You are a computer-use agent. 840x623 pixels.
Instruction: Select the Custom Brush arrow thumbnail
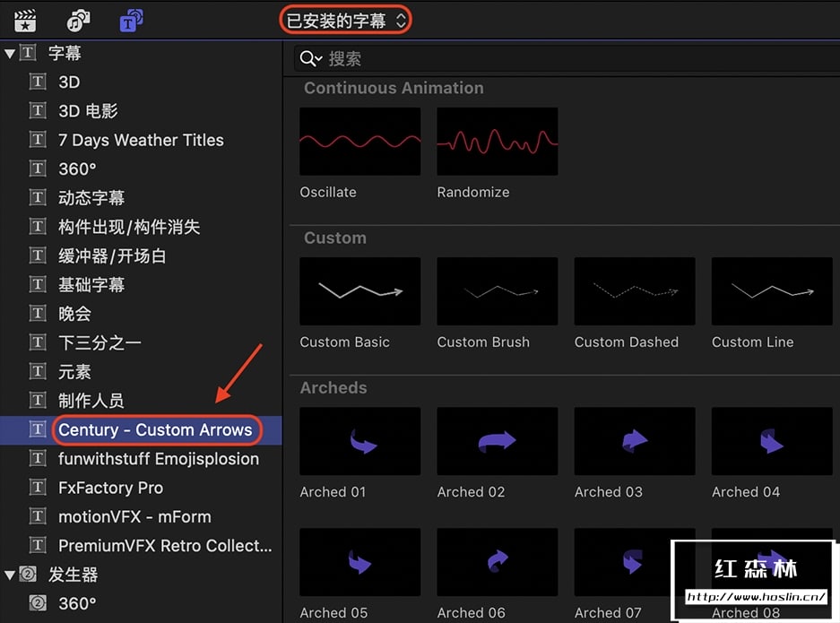pyautogui.click(x=498, y=290)
